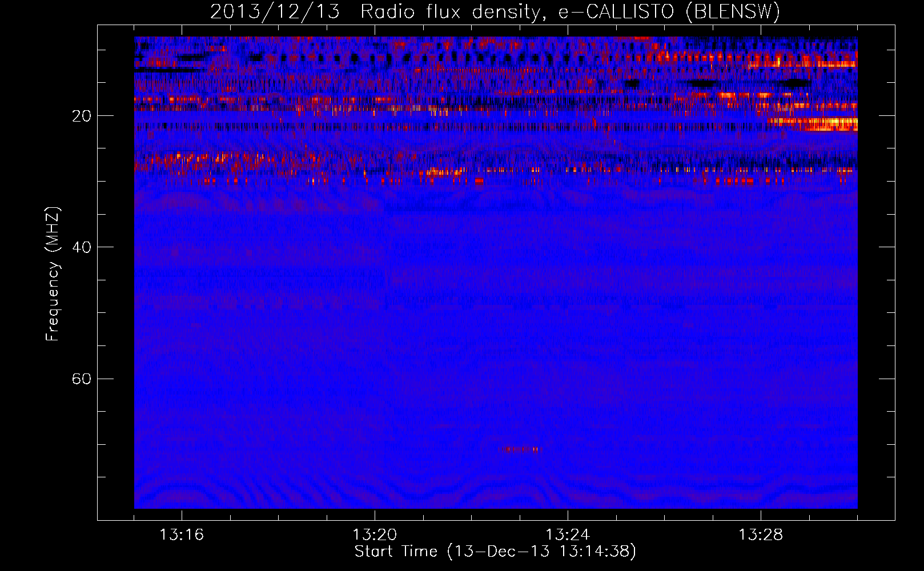Click the 40 MHz frequency tick label
The height and width of the screenshot is (571, 924).
pos(81,247)
